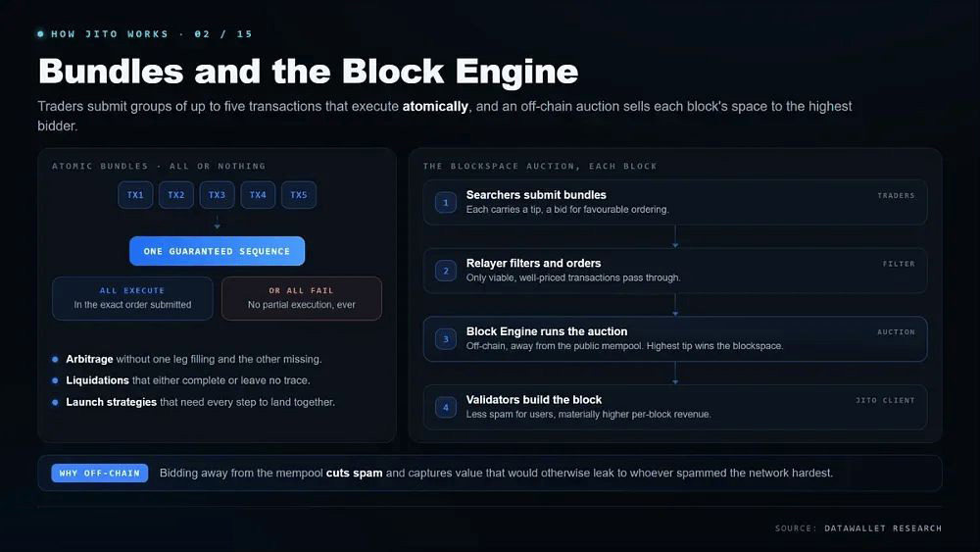Select step number 4 badge
Image resolution: width=980 pixels, height=552 pixels.
click(446, 407)
